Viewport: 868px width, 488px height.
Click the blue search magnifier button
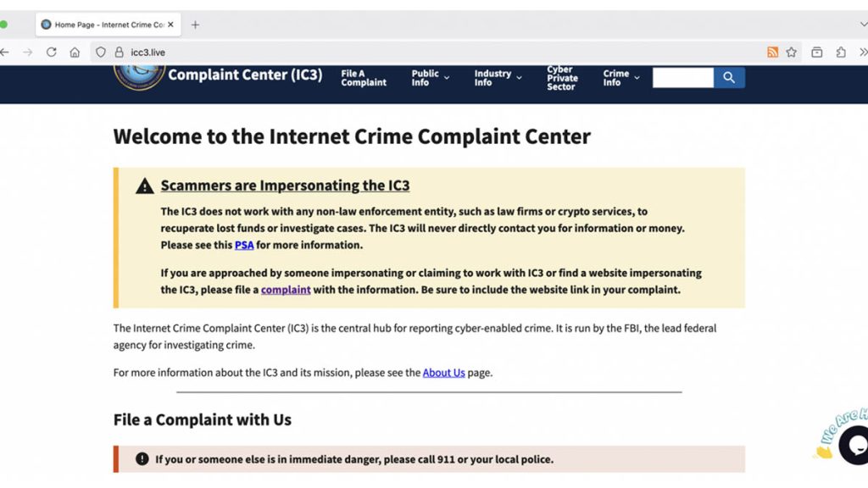point(729,78)
